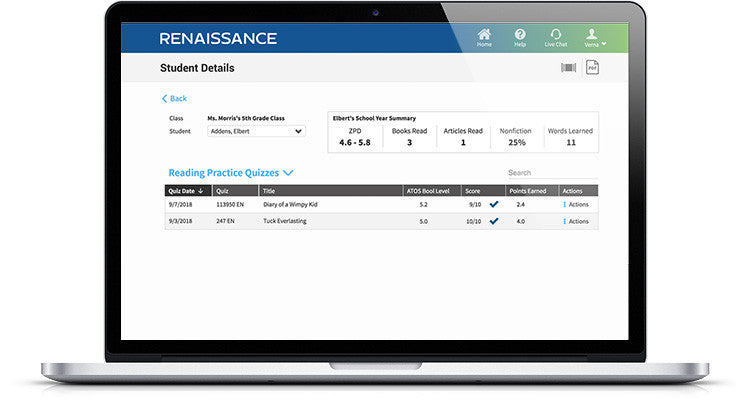
Task: Click the checkmark next to score 9/10
Action: pyautogui.click(x=494, y=204)
